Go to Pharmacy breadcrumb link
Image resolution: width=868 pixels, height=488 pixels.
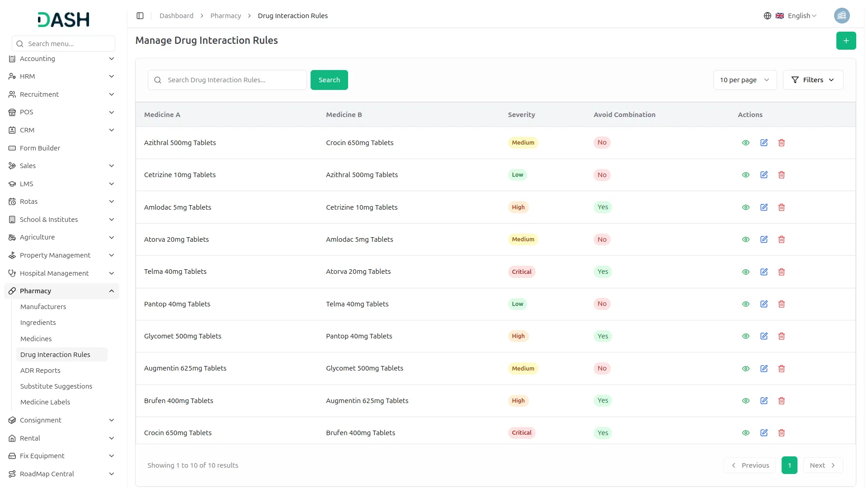[225, 16]
